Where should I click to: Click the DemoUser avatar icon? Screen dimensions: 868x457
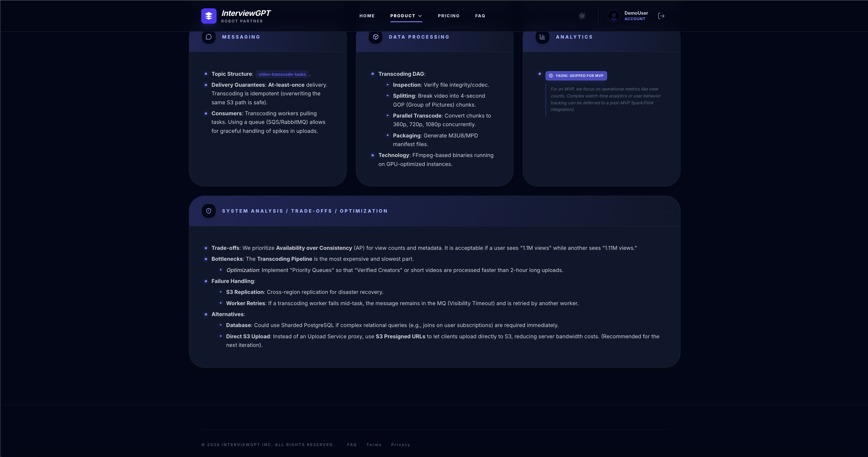(614, 16)
